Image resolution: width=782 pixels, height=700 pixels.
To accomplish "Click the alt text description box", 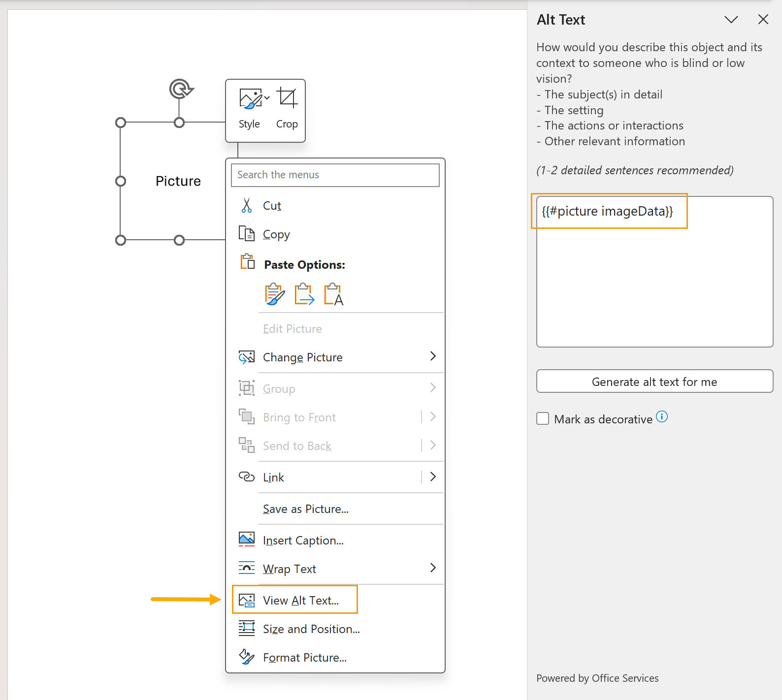I will [x=654, y=272].
